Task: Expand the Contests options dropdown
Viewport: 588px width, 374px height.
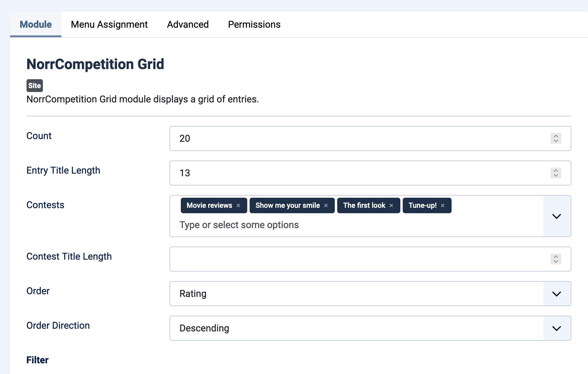Action: click(x=557, y=216)
